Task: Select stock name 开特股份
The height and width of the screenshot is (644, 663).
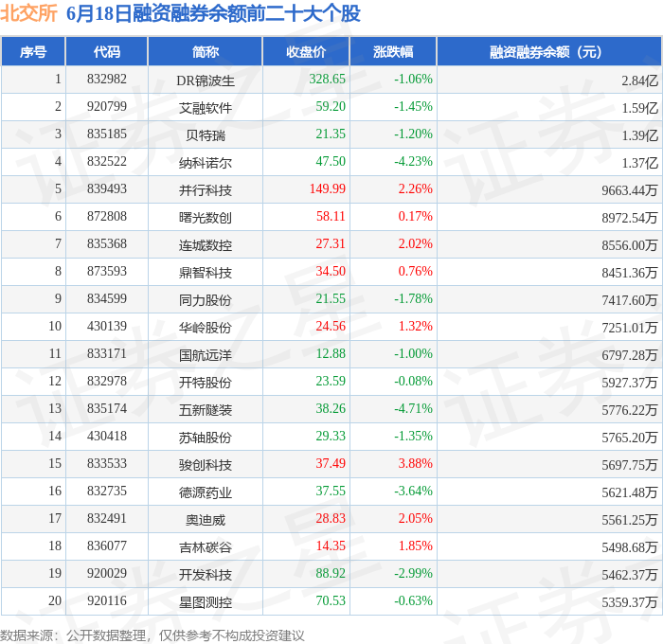Action: 206,383
